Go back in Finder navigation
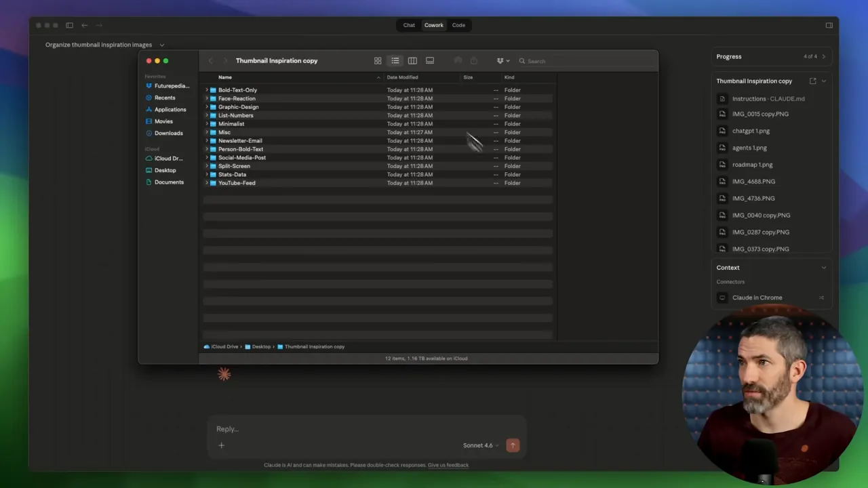 211,61
